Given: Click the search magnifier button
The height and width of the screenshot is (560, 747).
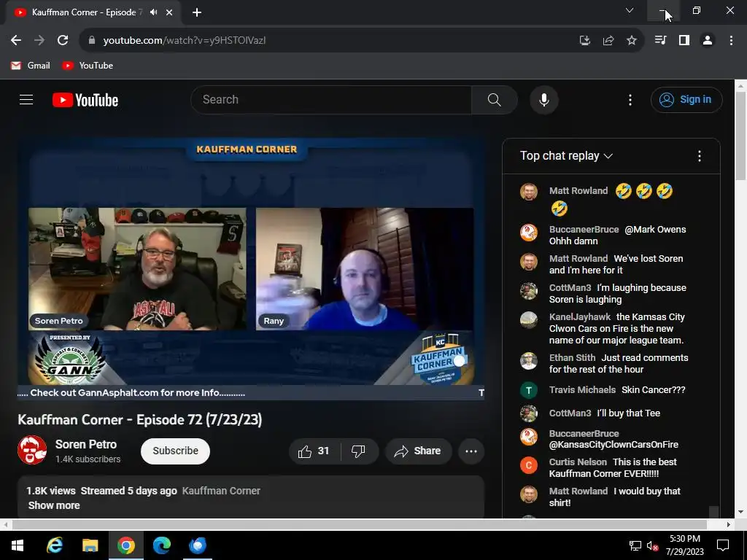Looking at the screenshot, I should [x=494, y=99].
